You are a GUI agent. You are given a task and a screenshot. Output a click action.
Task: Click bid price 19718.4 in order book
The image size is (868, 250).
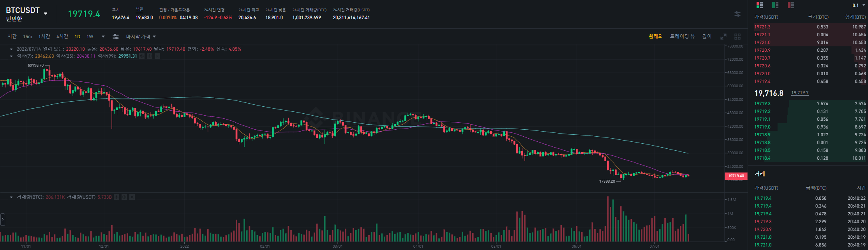[762, 158]
